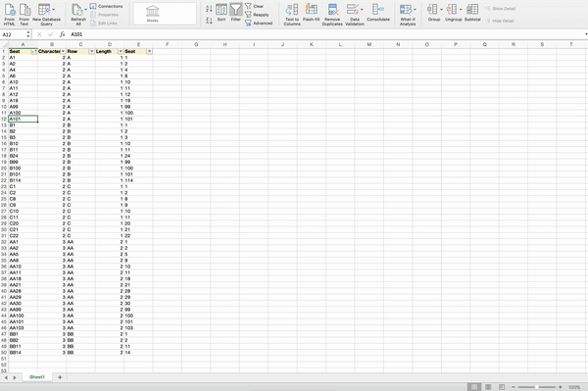
Task: Click the Subtotal icon
Action: tap(472, 9)
